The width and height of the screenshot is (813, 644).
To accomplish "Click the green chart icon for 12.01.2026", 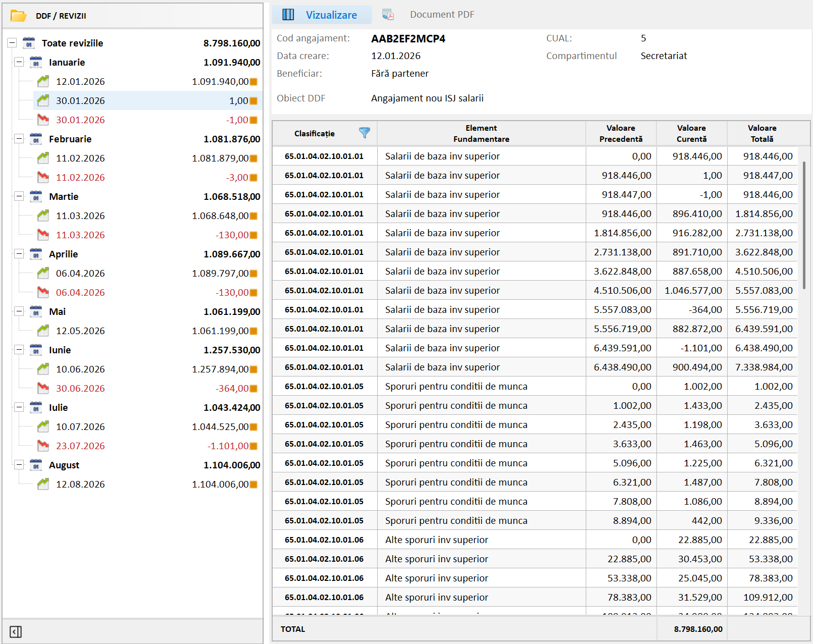I will pyautogui.click(x=43, y=81).
